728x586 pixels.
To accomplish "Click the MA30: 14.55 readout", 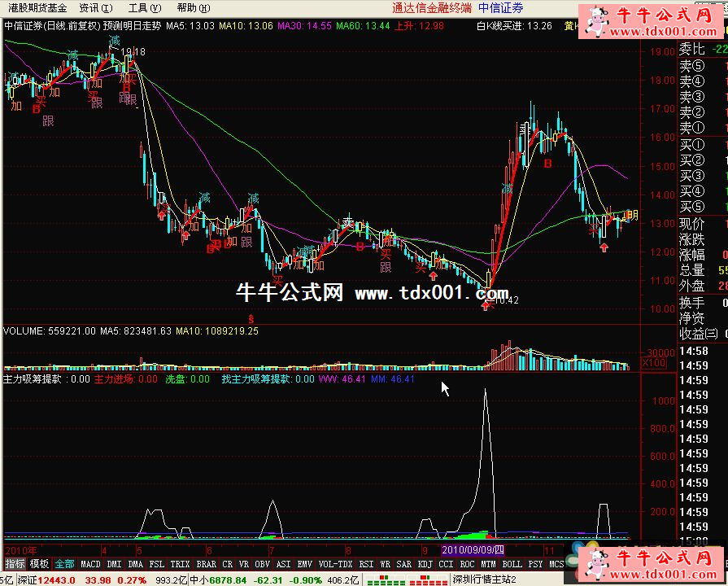I will pos(304,26).
